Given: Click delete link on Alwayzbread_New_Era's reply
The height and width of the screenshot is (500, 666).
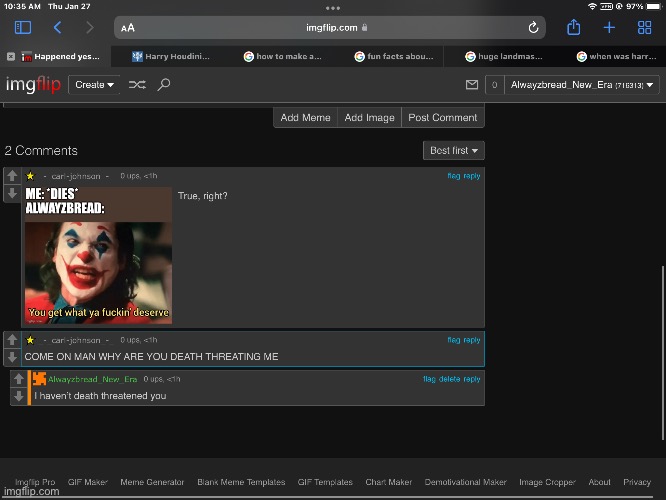Looking at the screenshot, I should (x=449, y=379).
